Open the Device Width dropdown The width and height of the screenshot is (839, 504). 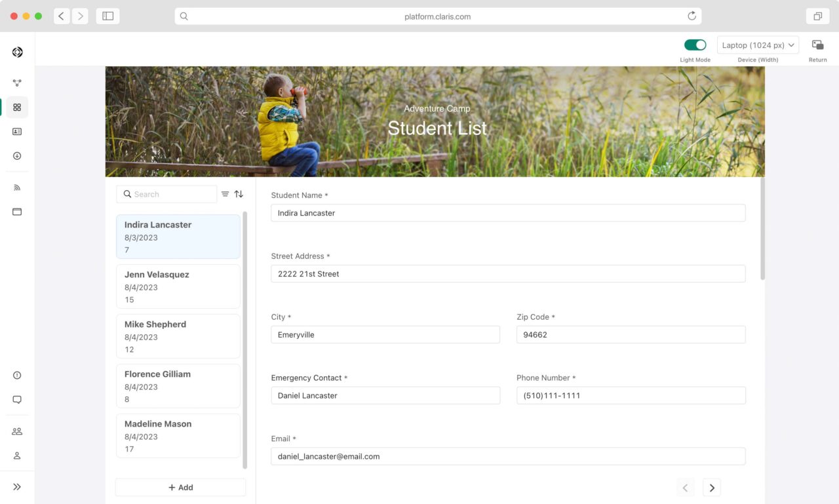click(x=758, y=45)
